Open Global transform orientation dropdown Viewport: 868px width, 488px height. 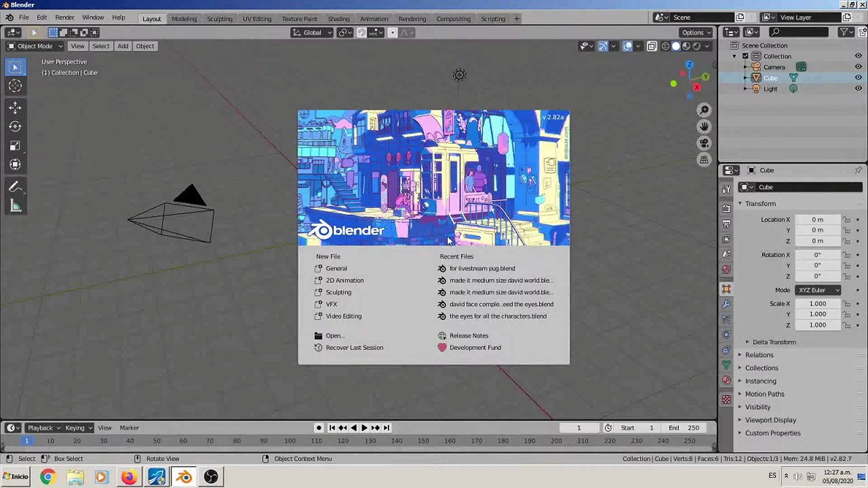tap(312, 33)
